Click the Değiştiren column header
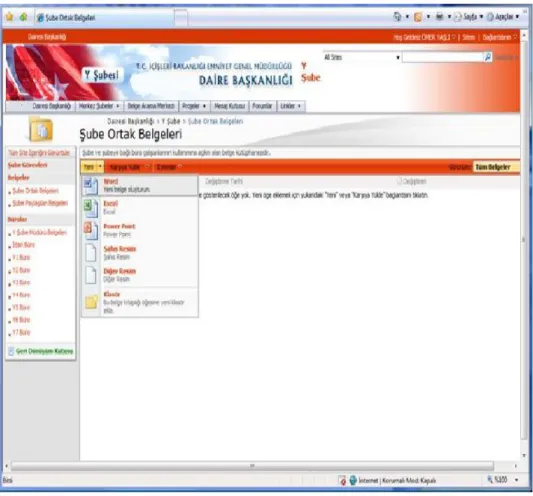Screen dimensions: 533x496 414,181
